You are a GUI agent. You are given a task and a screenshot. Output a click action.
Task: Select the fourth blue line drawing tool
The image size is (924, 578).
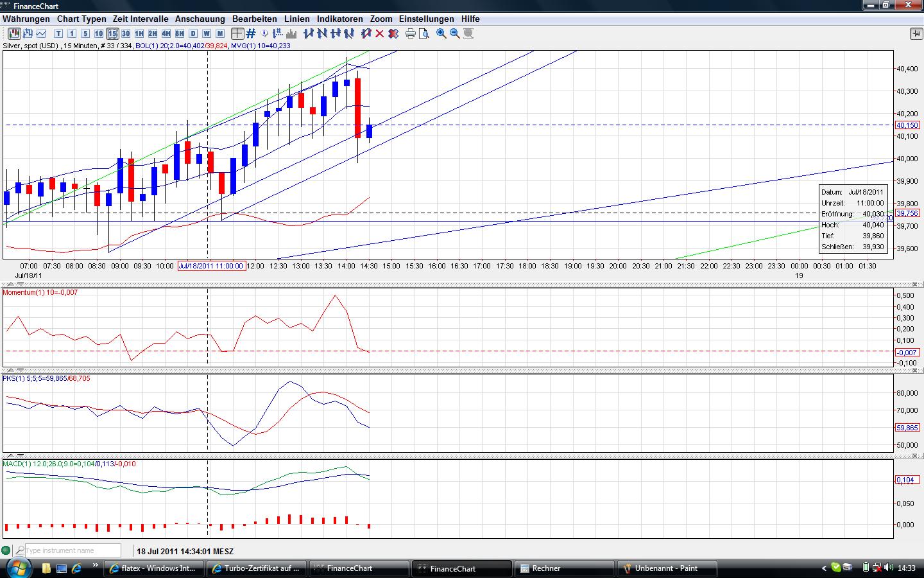pyautogui.click(x=349, y=33)
